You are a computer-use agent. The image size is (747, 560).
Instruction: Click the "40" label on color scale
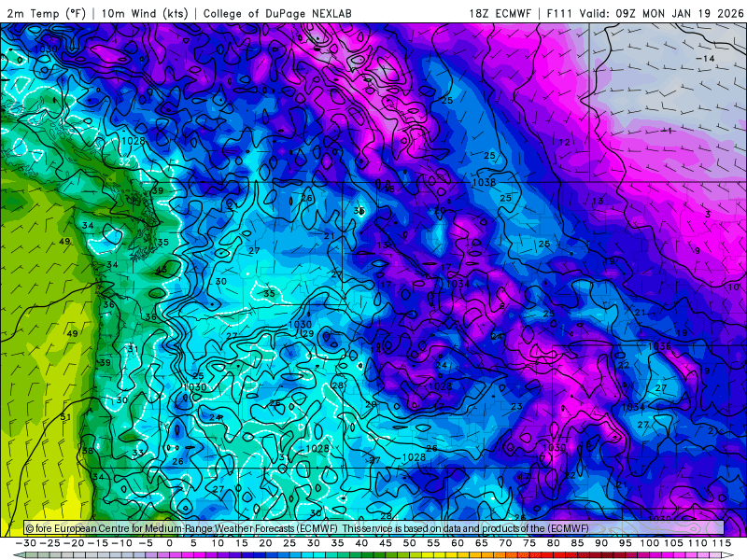click(x=361, y=543)
